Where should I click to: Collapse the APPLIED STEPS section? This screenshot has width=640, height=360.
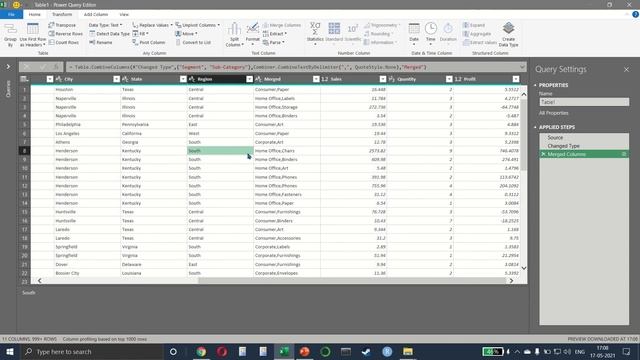pos(535,127)
